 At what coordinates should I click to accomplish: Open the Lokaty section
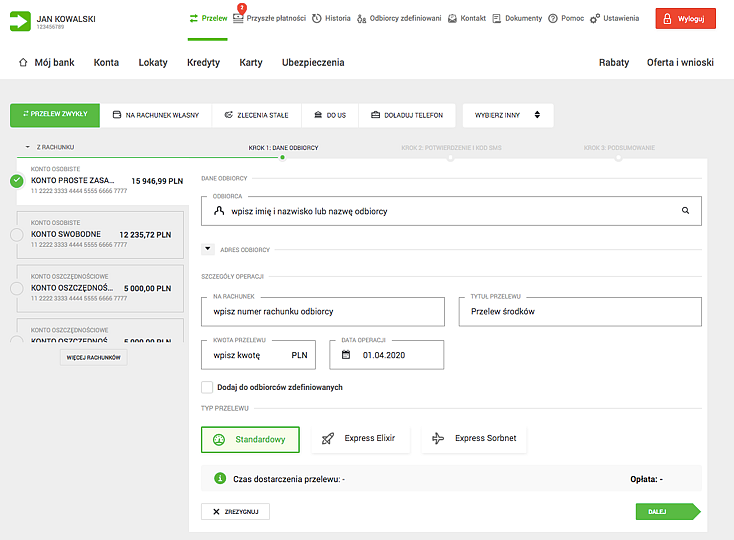[x=153, y=62]
